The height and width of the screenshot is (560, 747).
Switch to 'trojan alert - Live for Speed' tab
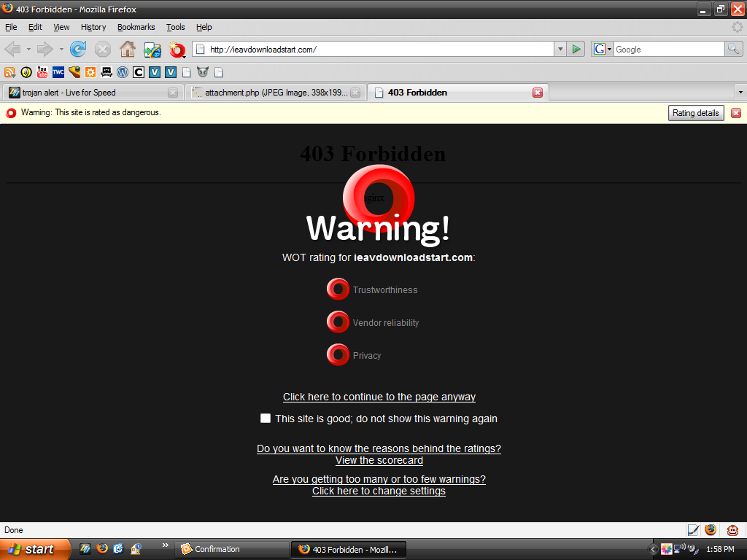93,93
